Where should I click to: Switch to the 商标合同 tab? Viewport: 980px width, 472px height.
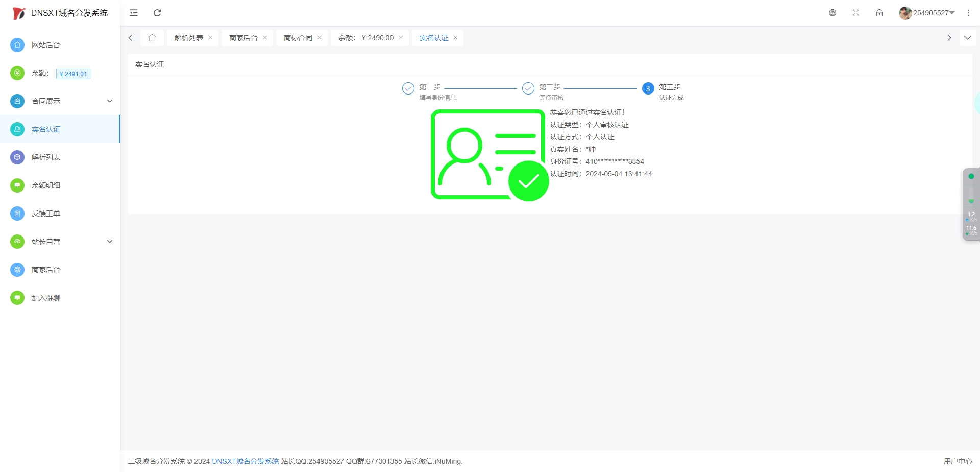(x=298, y=38)
